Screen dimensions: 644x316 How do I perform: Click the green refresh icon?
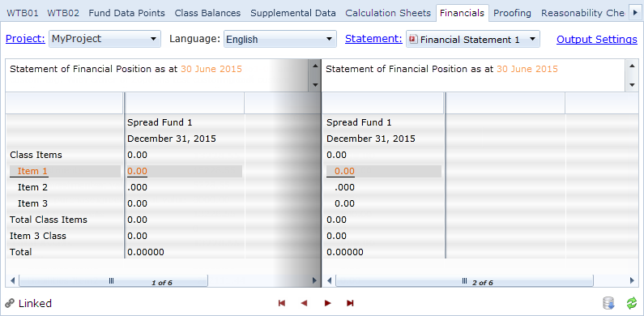click(x=631, y=304)
